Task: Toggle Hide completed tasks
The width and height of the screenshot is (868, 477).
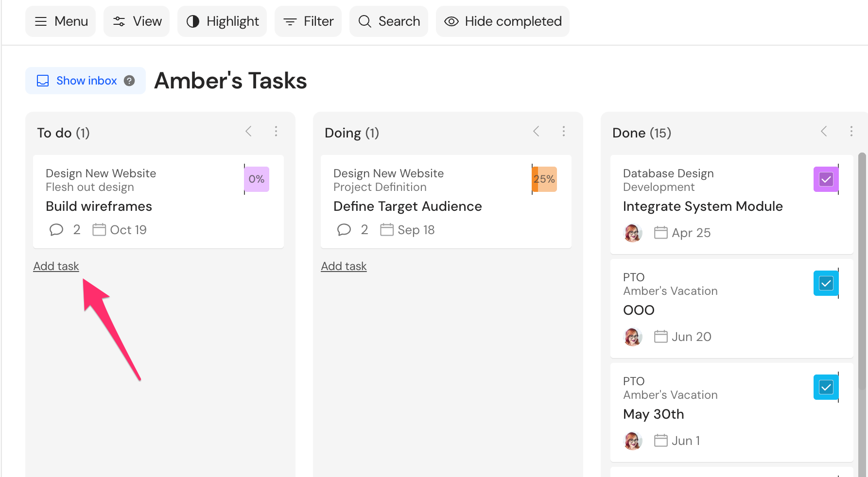Action: click(x=503, y=21)
